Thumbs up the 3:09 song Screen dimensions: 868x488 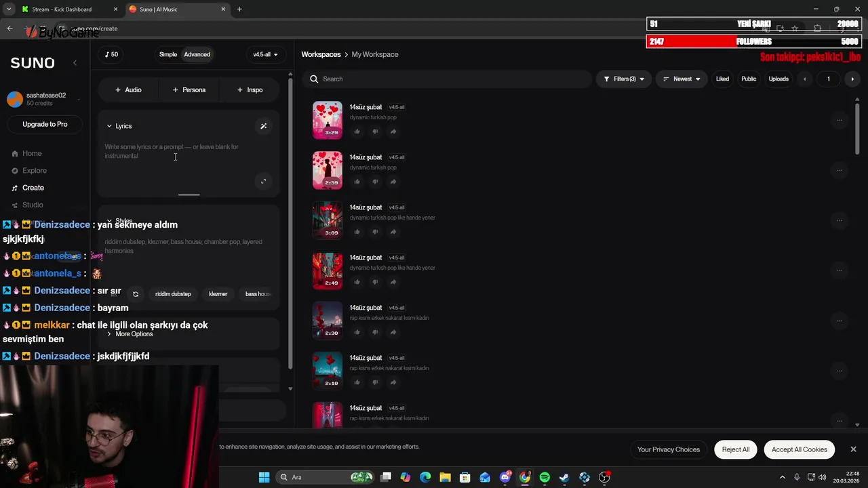pyautogui.click(x=357, y=232)
